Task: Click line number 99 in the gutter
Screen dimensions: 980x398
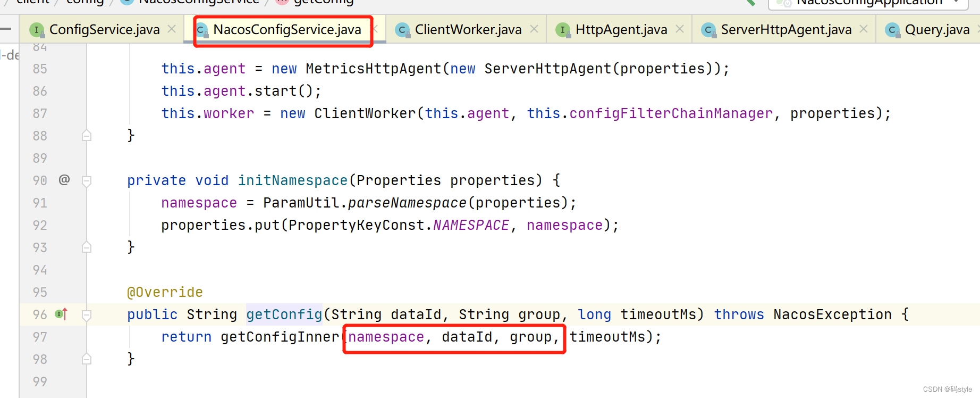Action: pyautogui.click(x=40, y=382)
